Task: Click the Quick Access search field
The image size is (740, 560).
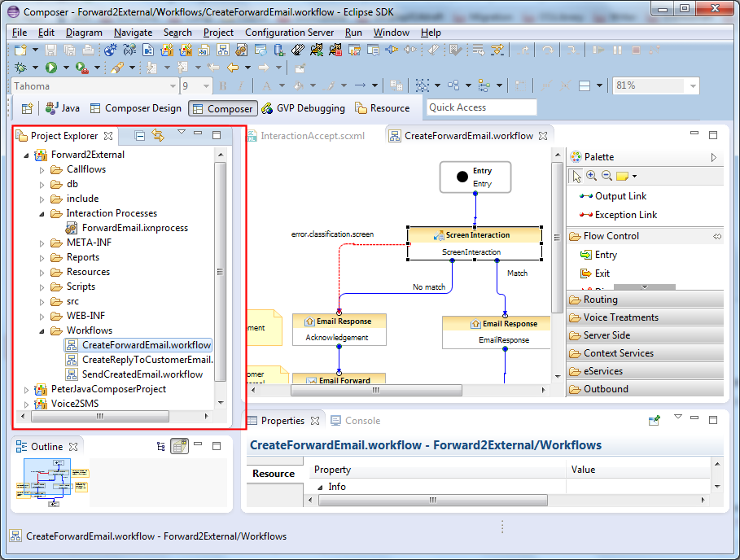Action: (x=481, y=107)
